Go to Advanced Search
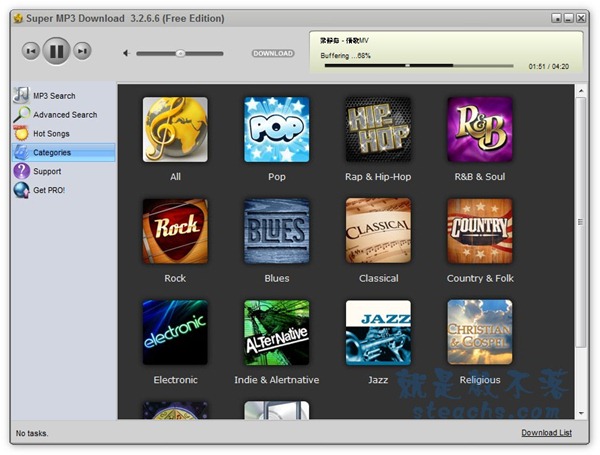 tap(64, 115)
